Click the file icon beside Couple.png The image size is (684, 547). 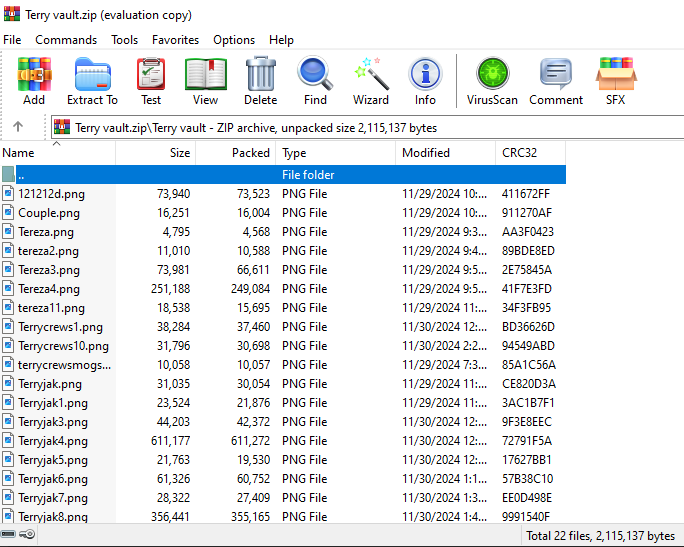[8, 212]
